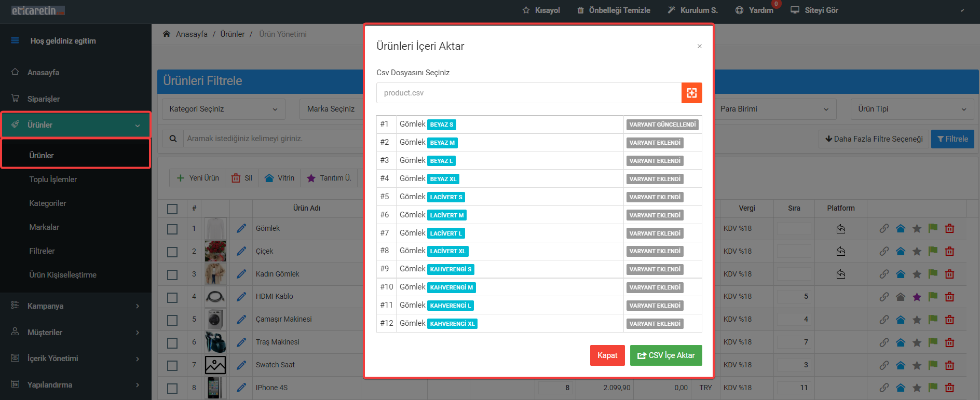Screen dimensions: 980x400
Task: Click Daha Fazla Filtre Seçeneği button
Action: (874, 139)
